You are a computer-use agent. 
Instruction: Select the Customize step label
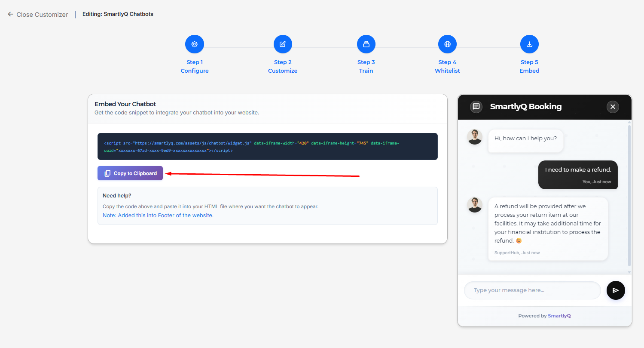coord(283,71)
